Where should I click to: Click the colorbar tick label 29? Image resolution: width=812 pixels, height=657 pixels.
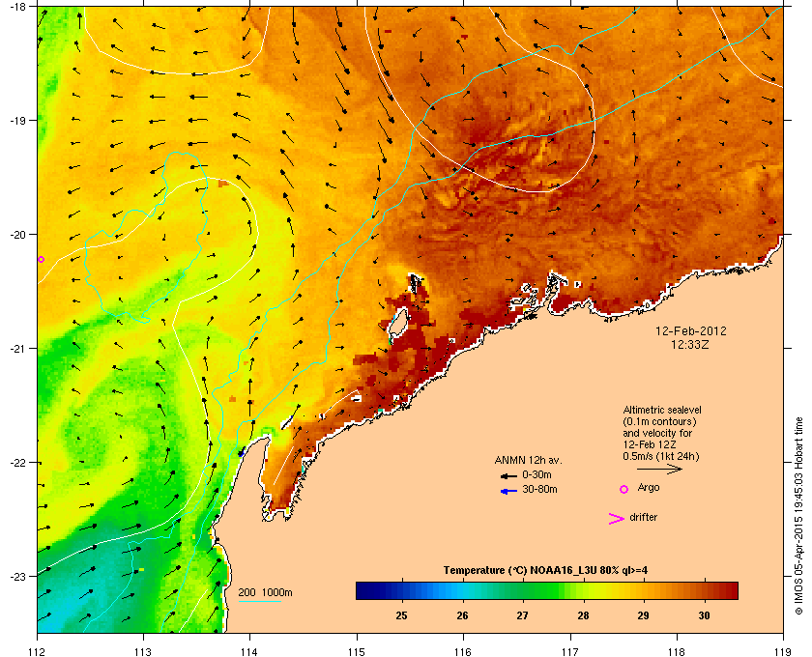pos(643,615)
